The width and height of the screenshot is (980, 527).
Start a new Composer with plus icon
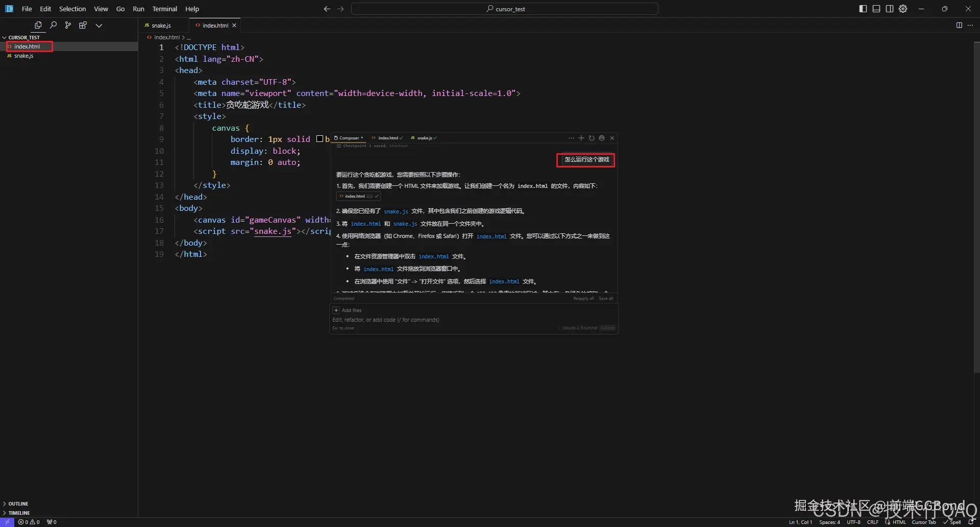pos(581,138)
